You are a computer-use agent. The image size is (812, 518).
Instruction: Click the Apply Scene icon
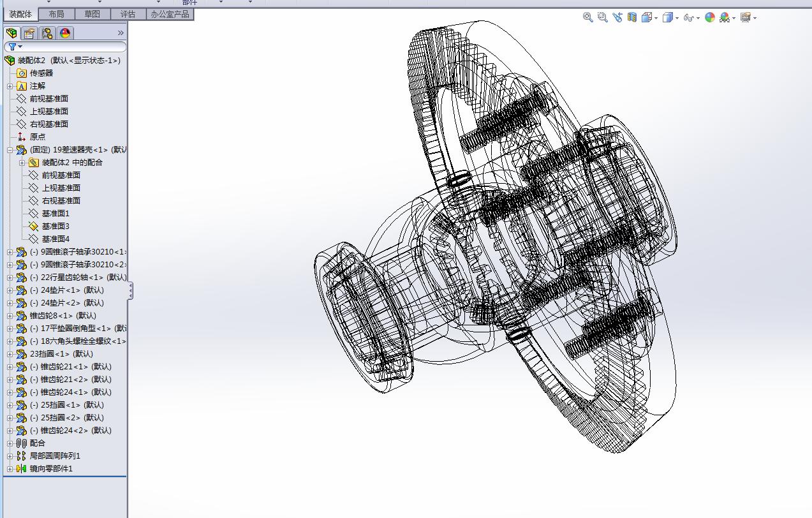tap(725, 18)
